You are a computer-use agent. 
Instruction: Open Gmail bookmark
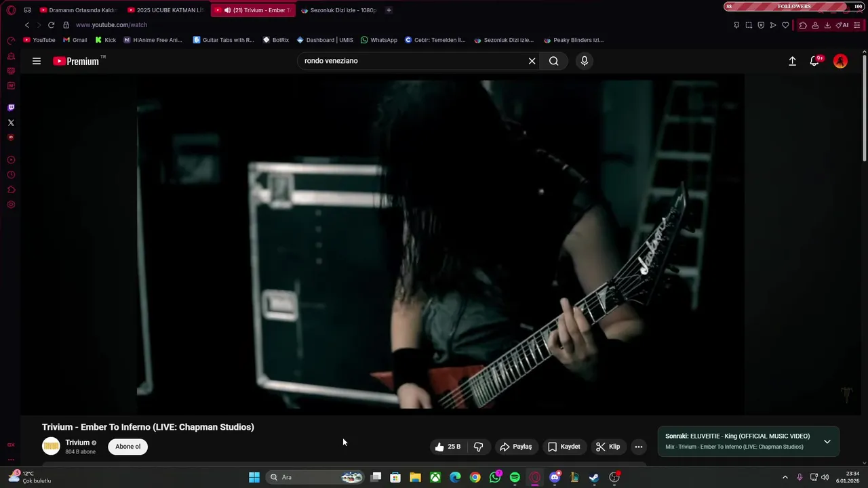[75, 40]
